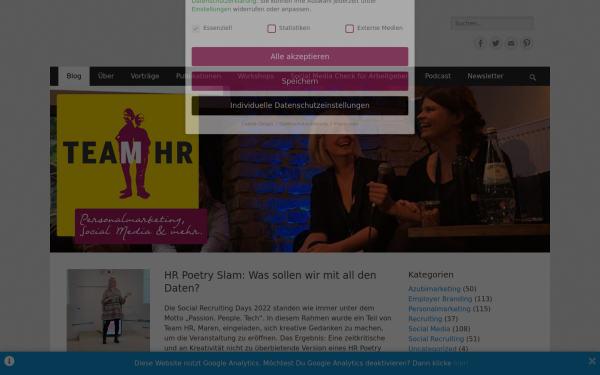This screenshot has width=600, height=375.
Task: Open the HR Poetry Slam article title
Action: tap(270, 281)
